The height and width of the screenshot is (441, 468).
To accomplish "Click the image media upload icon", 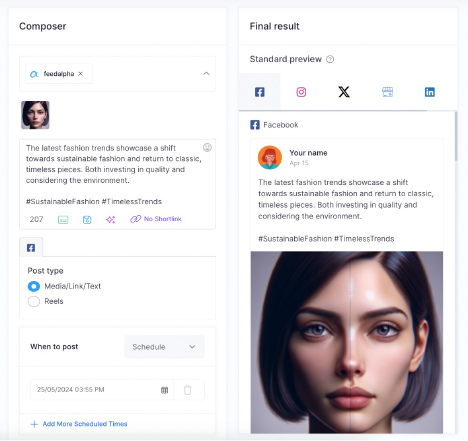I will click(x=63, y=220).
